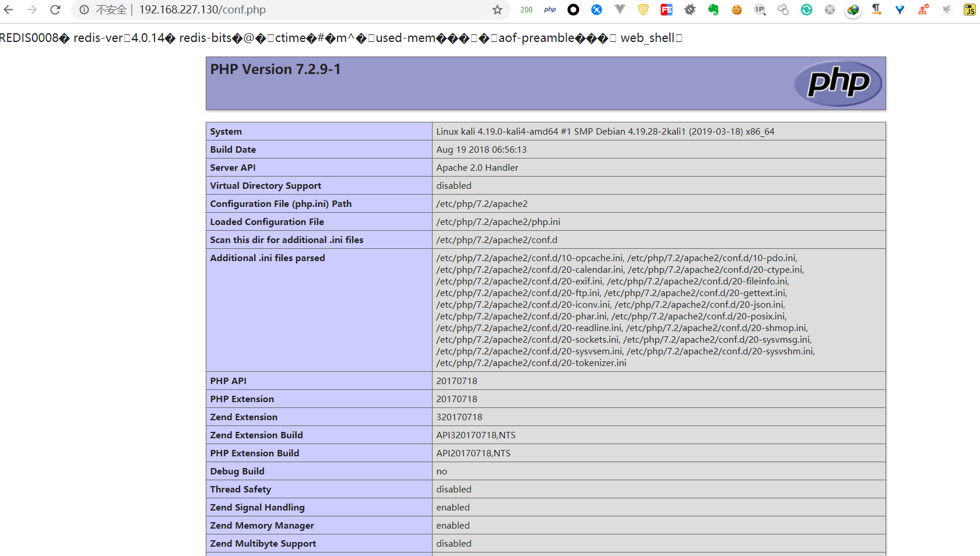
Task: Click 'Zend Extension Build' label
Action: [256, 435]
